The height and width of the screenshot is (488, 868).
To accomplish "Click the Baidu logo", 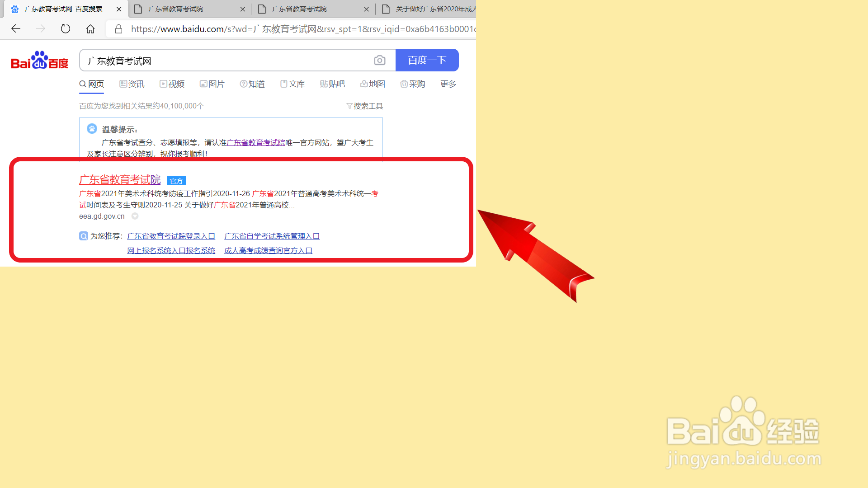I will (40, 61).
